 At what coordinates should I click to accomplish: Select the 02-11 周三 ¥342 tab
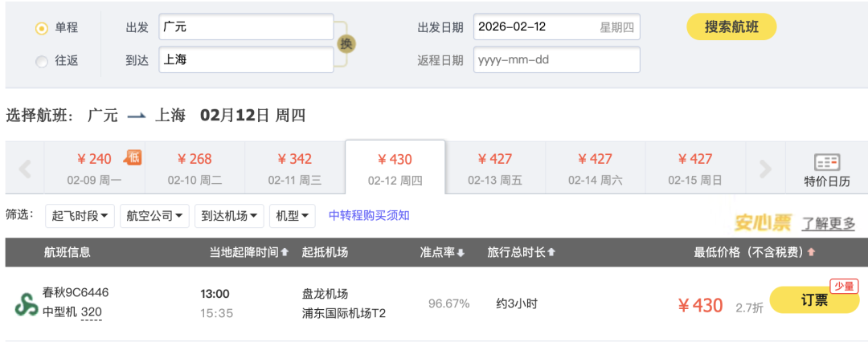tap(294, 169)
